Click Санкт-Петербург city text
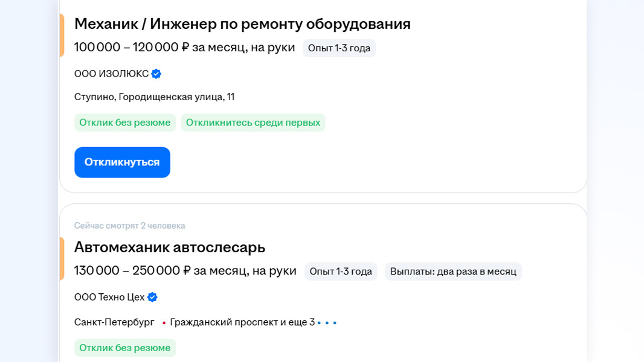The width and height of the screenshot is (644, 362). click(114, 322)
